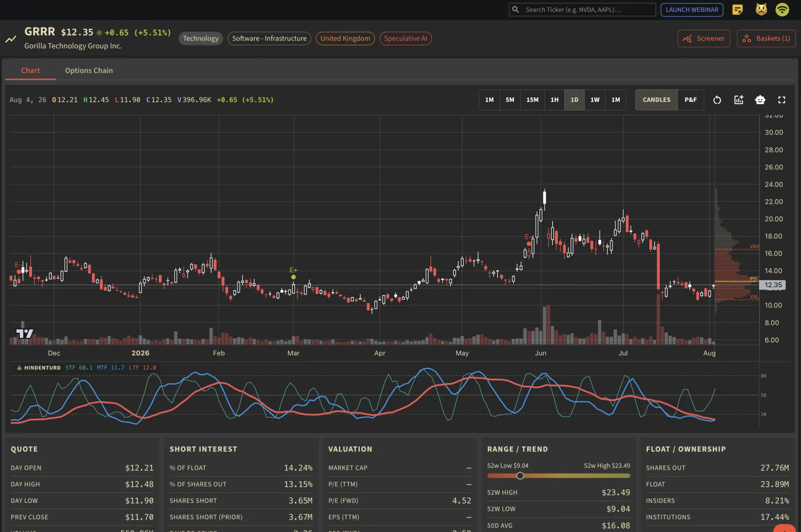
Task: Click the LTF 12.0 value
Action: (x=142, y=368)
